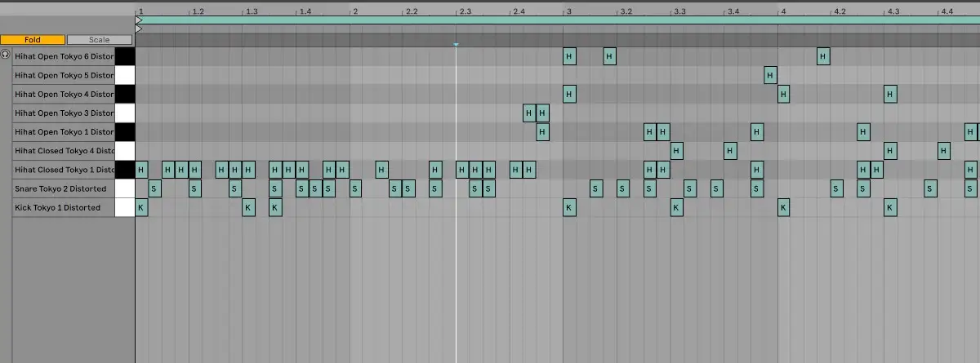Viewport: 980px width, 363px height.
Task: Click the 4.3 position on the ruler
Action: pyautogui.click(x=893, y=11)
